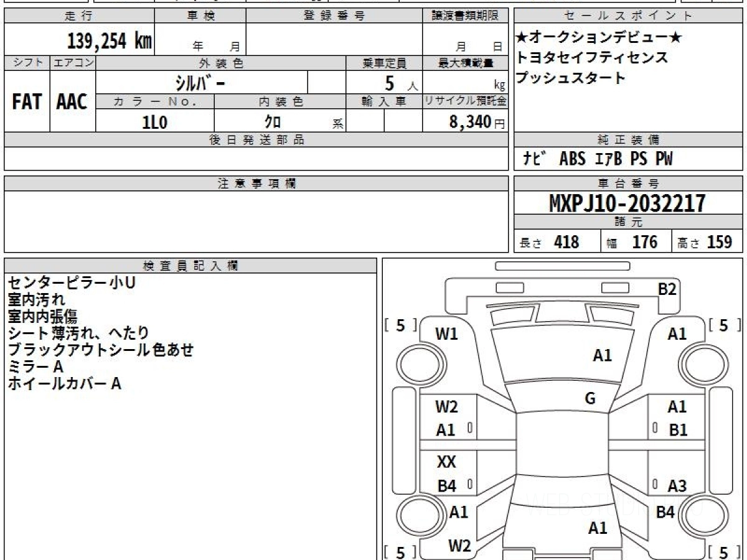The height and width of the screenshot is (560, 747).
Task: Select the トヨタセイフティセンス line
Action: coord(592,58)
